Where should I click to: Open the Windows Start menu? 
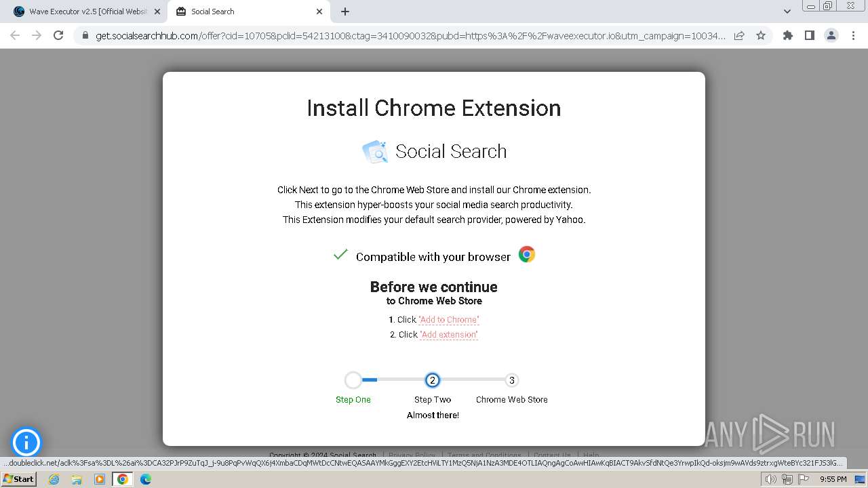pos(19,479)
